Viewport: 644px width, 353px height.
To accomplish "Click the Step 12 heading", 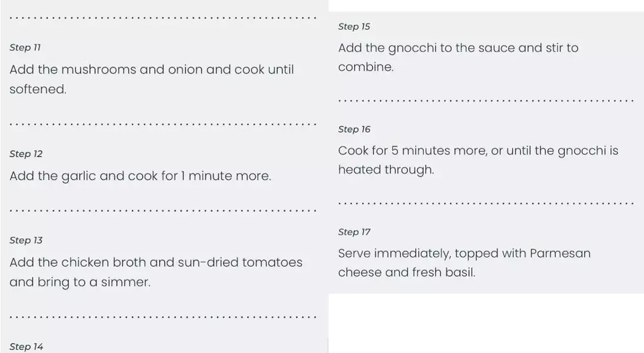I will click(x=26, y=154).
